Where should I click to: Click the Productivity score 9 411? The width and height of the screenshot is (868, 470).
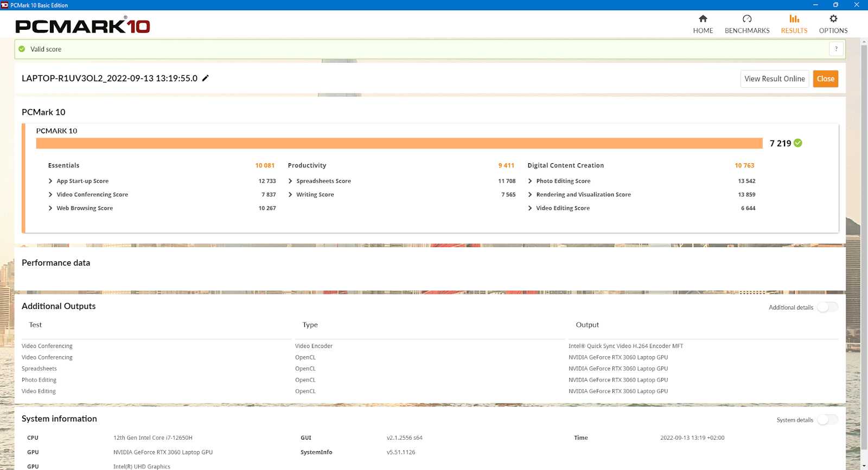506,165
